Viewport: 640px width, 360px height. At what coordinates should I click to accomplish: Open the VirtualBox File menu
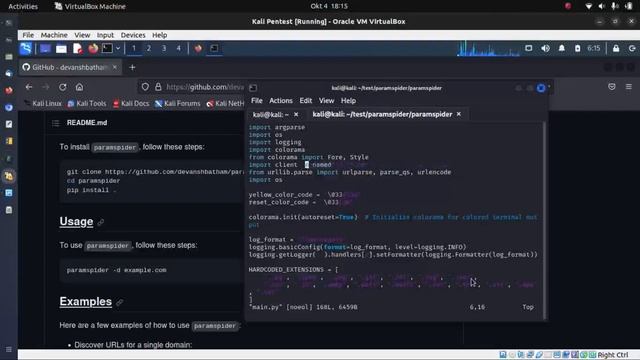click(x=28, y=35)
